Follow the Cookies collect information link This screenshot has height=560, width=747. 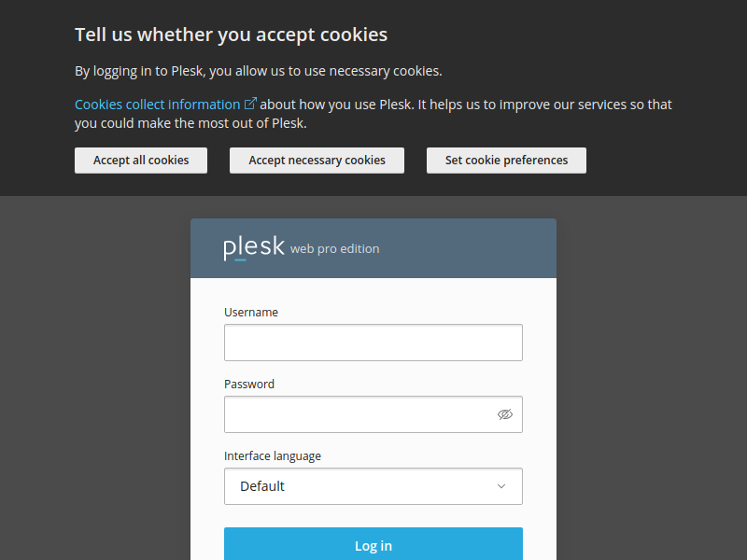coord(157,105)
